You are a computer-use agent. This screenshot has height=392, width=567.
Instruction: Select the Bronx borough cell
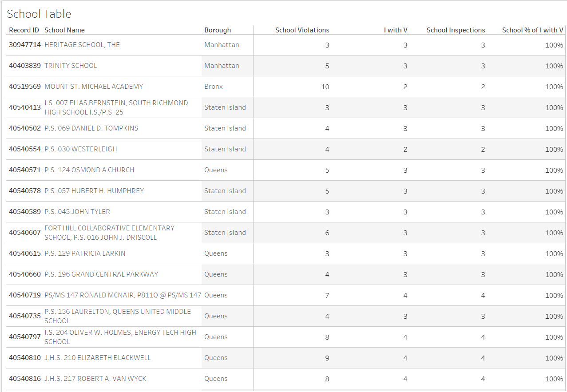point(214,87)
